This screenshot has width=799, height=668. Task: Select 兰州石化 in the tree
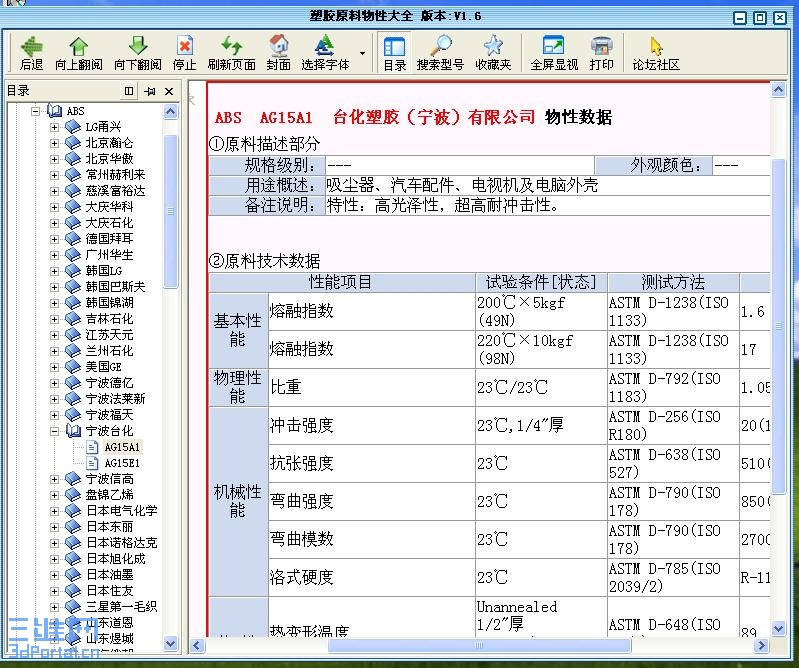coord(109,351)
